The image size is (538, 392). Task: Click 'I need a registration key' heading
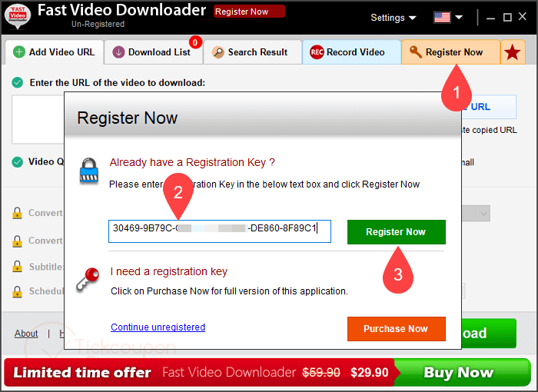pos(169,271)
